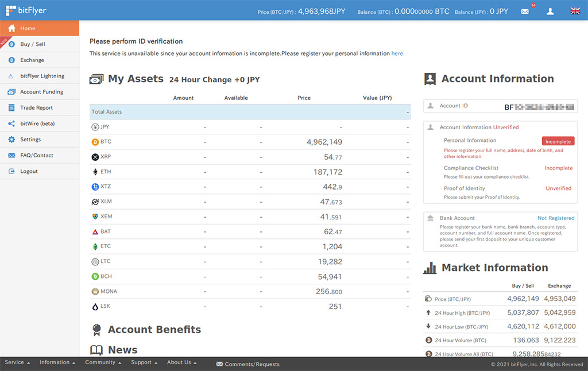The width and height of the screenshot is (588, 371).
Task: Open Exchange in sidebar
Action: (40, 60)
